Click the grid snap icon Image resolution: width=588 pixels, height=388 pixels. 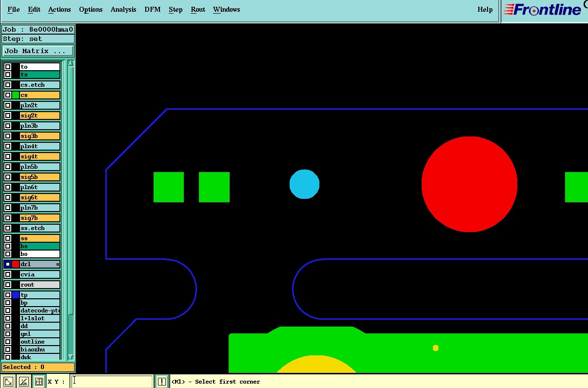click(39, 382)
